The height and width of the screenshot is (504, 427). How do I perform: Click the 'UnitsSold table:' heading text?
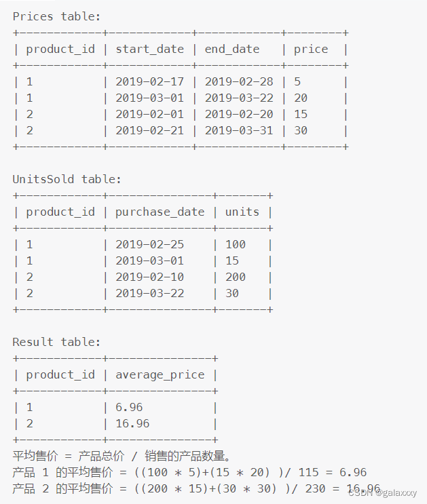[67, 179]
